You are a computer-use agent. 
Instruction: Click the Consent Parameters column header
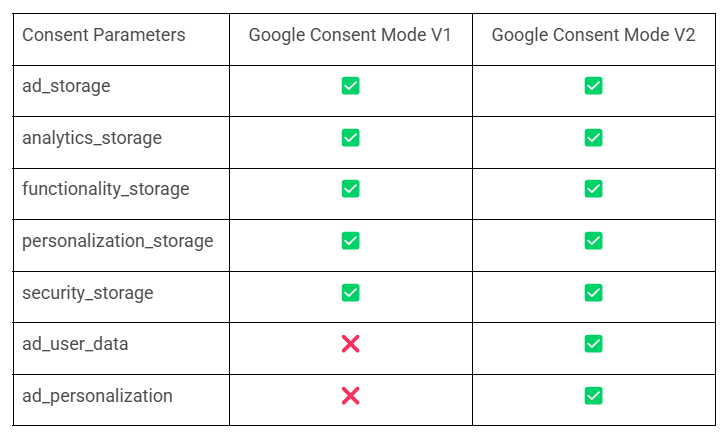(x=104, y=35)
